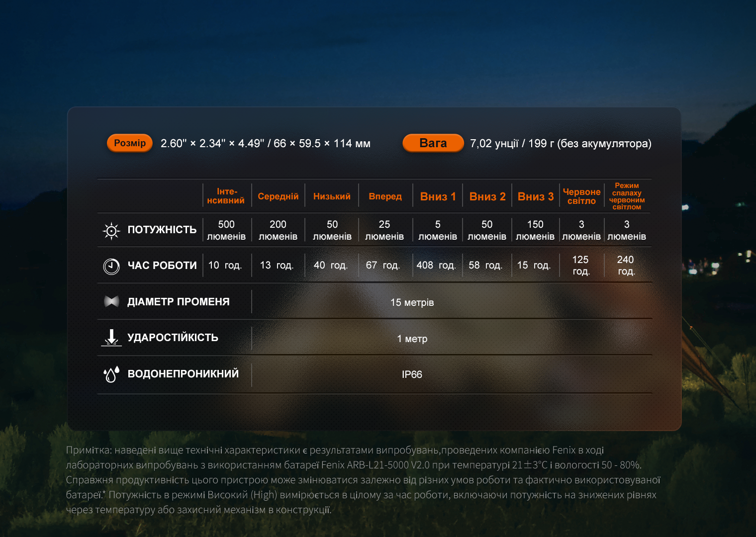Select the Низький column header

pyautogui.click(x=332, y=196)
